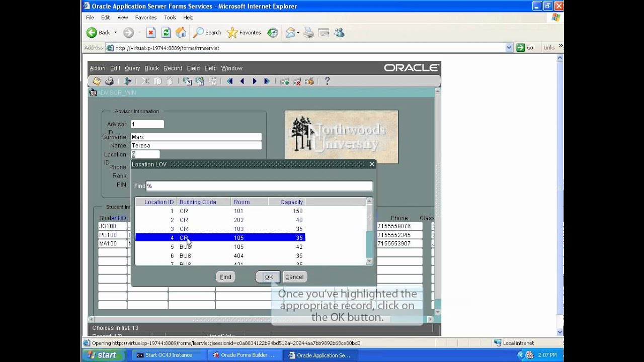Click the History icon in IE toolbar
This screenshot has height=362, width=644.
click(x=272, y=33)
